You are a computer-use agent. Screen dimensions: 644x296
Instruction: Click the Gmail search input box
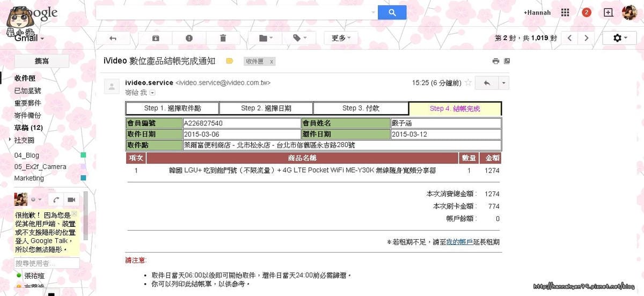[232, 12]
